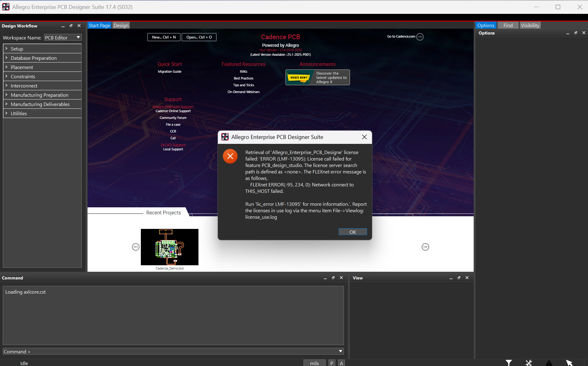Click the 'Loading axlcore.cxt' command log text

pos(25,292)
